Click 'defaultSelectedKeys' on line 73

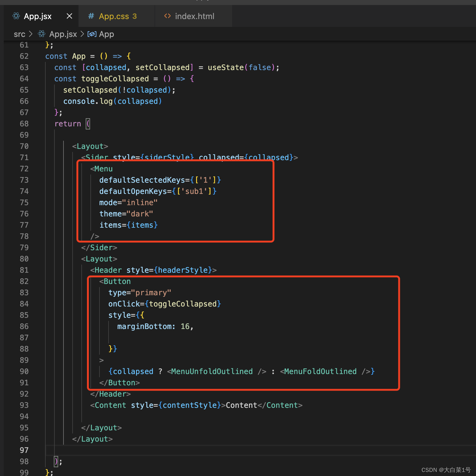coord(142,180)
